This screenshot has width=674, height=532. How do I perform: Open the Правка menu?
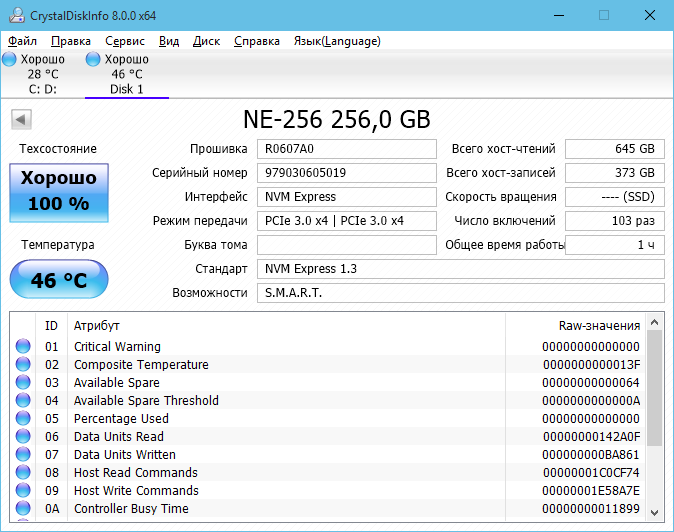coord(71,41)
